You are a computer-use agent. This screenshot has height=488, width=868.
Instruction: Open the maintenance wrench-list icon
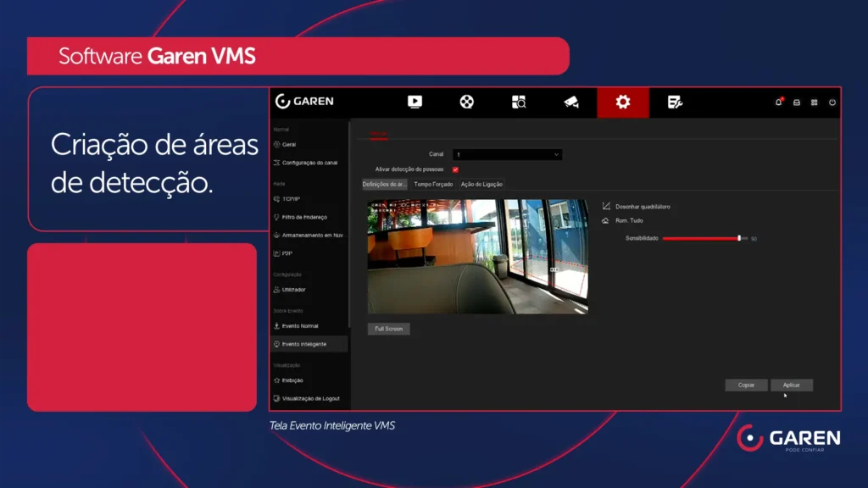675,103
